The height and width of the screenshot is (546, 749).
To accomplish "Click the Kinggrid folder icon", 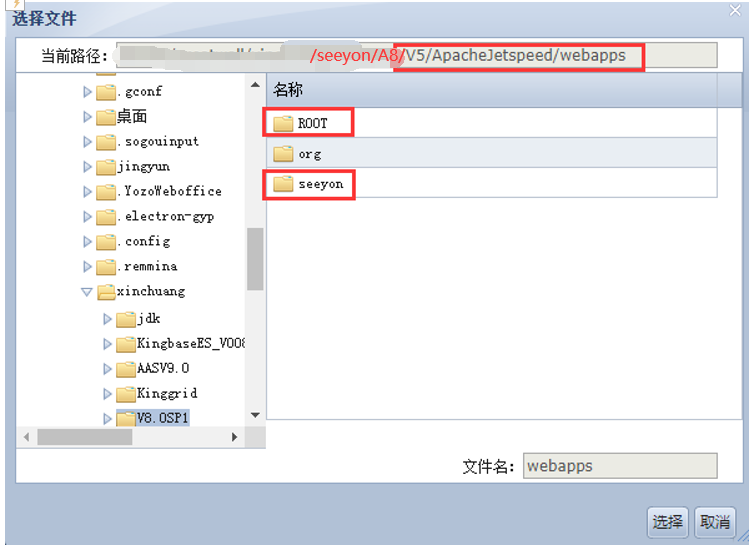I will (126, 394).
